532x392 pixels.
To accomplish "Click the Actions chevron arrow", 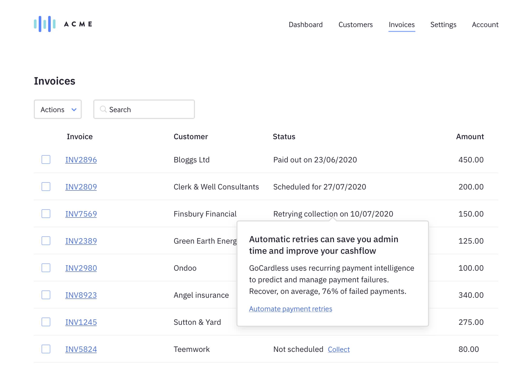I will [x=74, y=109].
